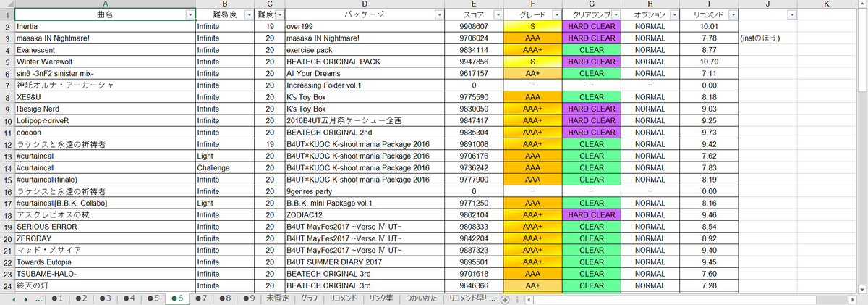Select the SERIOUS ERROR cell
Image resolution: width=868 pixels, height=305 pixels.
pos(104,227)
